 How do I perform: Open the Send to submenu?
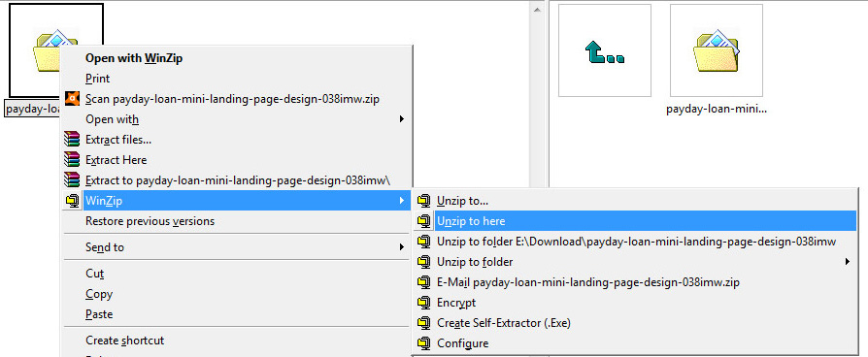click(237, 246)
